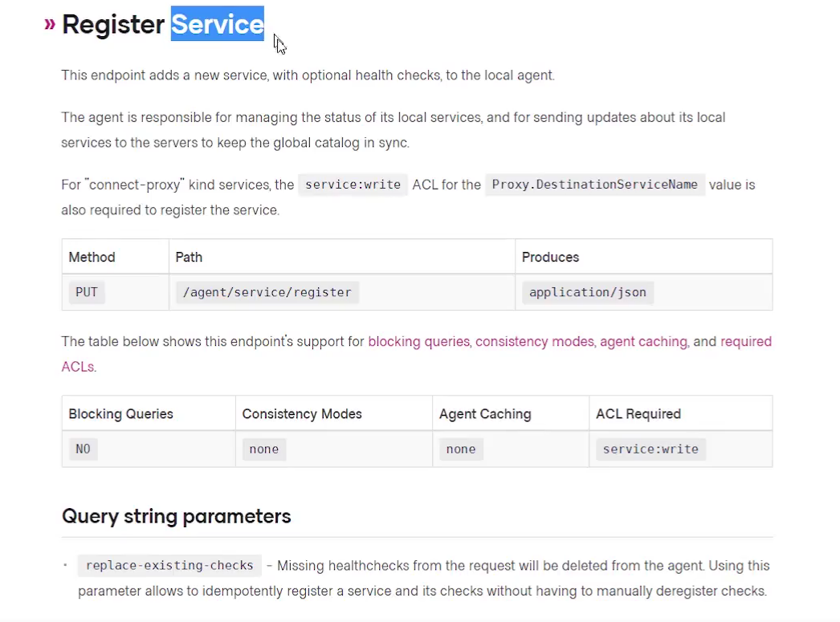Click the PUT method code cell

coord(86,292)
